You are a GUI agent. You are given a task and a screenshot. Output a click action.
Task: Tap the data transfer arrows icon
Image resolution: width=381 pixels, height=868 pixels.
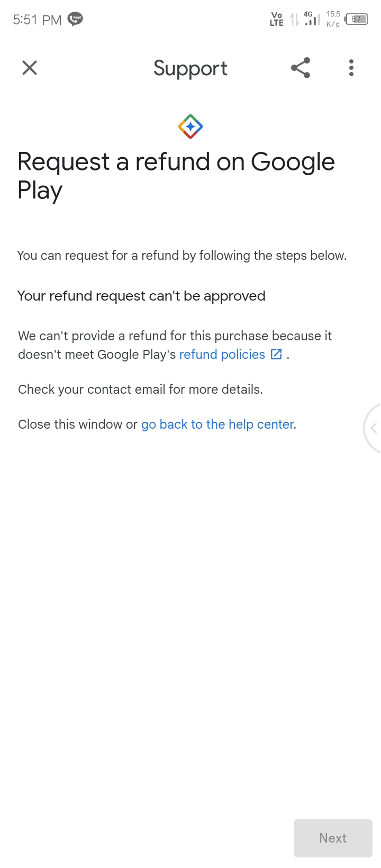294,19
